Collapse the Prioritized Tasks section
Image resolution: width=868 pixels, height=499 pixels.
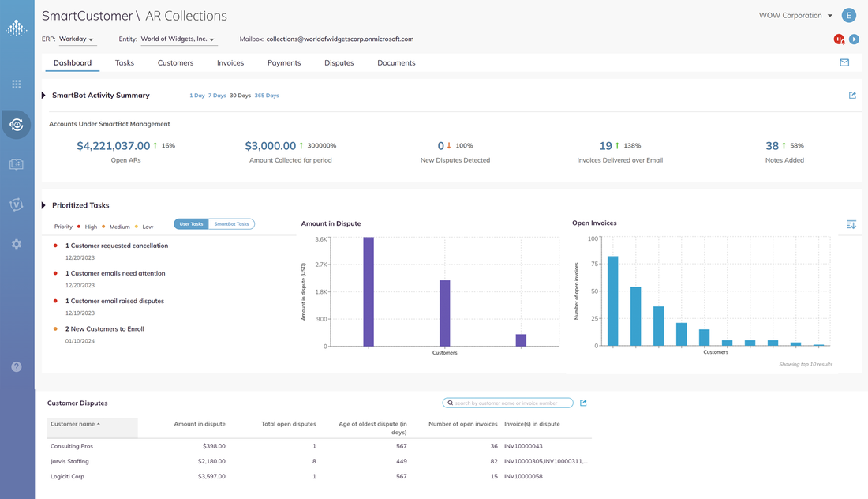pyautogui.click(x=43, y=205)
